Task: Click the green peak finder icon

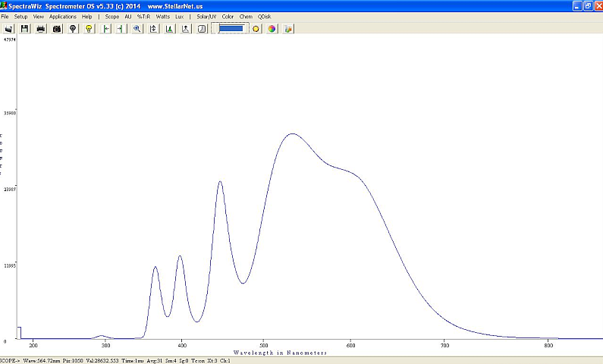Action: click(x=170, y=29)
